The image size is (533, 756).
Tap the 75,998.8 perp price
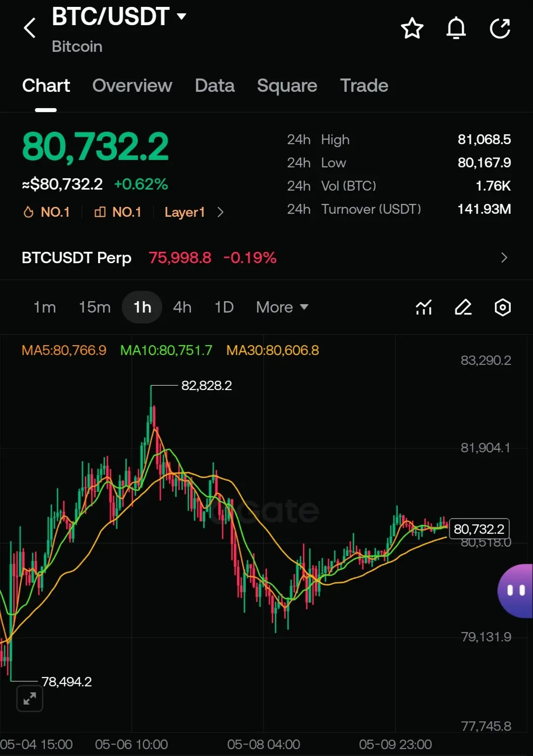coord(180,258)
